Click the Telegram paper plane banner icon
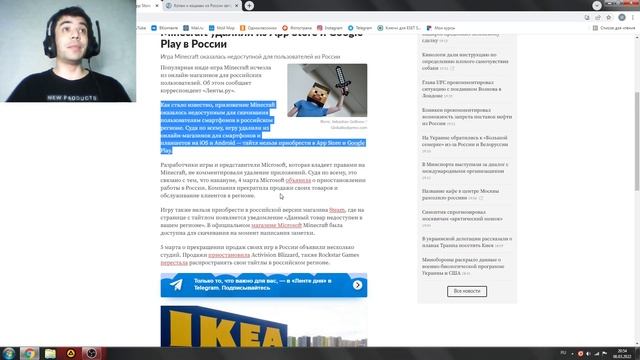The height and width of the screenshot is (360, 640). point(176,284)
